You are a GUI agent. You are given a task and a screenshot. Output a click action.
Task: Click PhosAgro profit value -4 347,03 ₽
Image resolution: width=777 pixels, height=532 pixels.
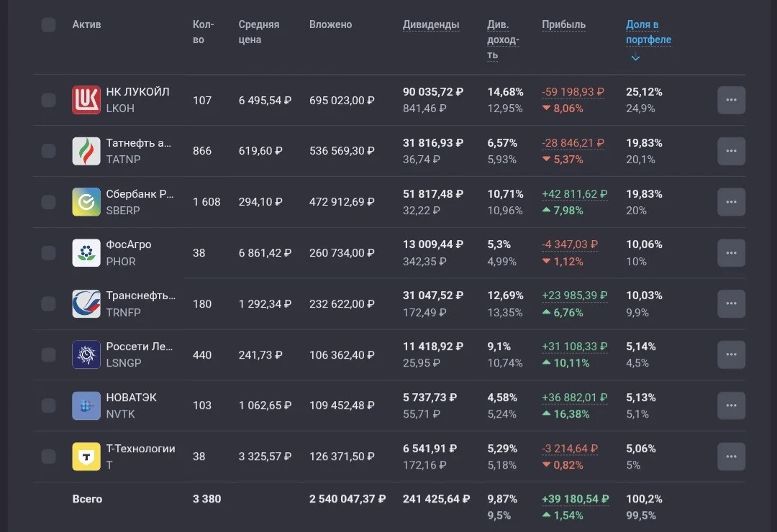click(x=570, y=244)
